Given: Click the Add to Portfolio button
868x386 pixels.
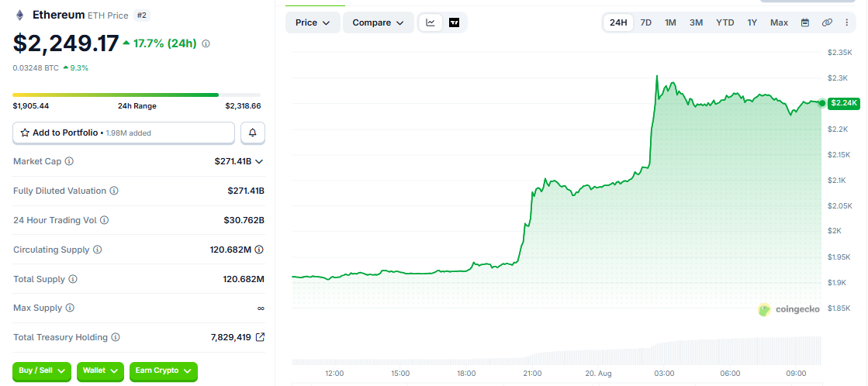Looking at the screenshot, I should point(124,133).
